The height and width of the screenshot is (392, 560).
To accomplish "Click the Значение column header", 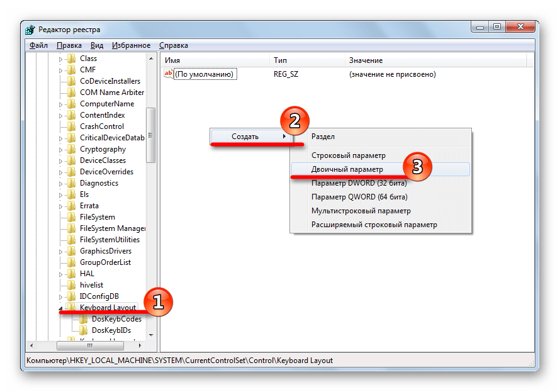I will point(366,60).
